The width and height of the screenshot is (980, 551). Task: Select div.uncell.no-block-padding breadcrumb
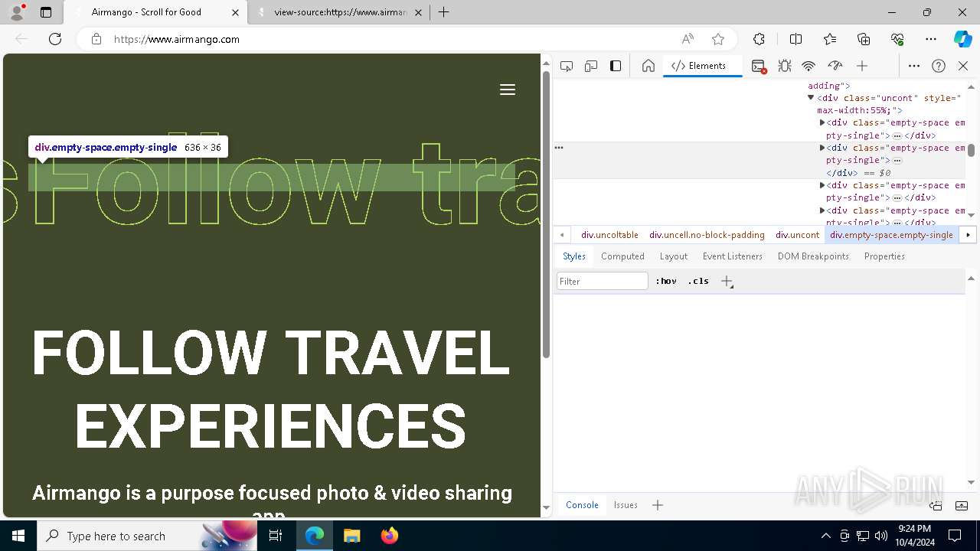click(707, 235)
